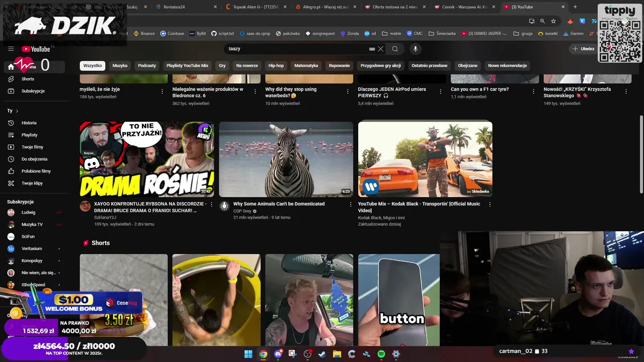Select the Nowe rekomendacje chip

(x=507, y=65)
